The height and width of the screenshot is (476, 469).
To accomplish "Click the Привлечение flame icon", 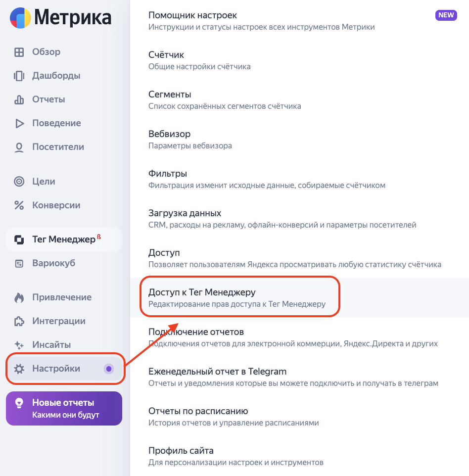I will coord(19,297).
